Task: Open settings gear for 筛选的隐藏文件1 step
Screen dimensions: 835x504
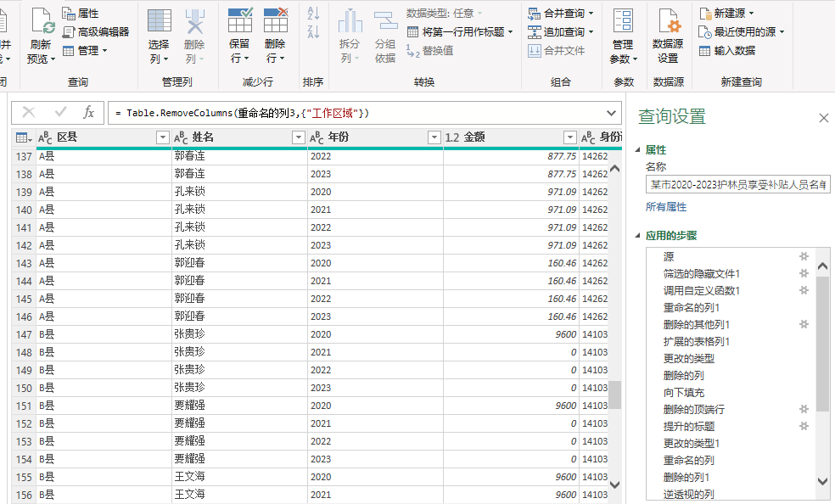Action: [804, 273]
